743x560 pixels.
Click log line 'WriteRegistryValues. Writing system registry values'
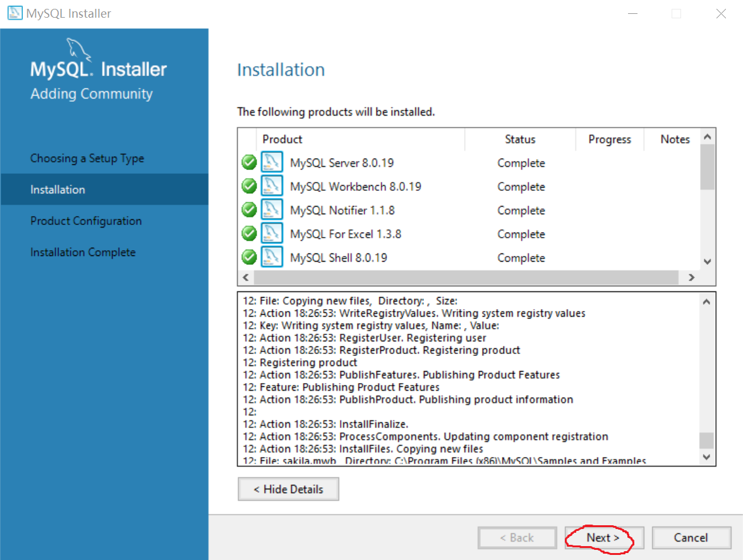(x=414, y=313)
